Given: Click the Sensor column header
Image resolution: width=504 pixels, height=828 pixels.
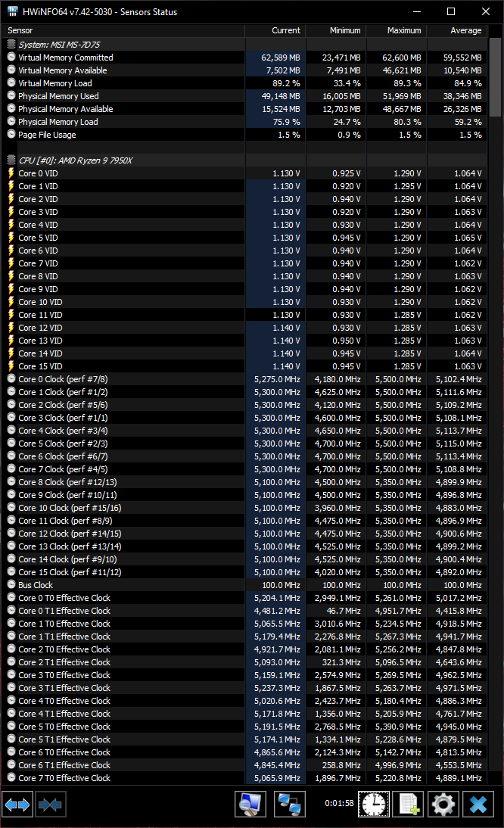Looking at the screenshot, I should tap(123, 30).
